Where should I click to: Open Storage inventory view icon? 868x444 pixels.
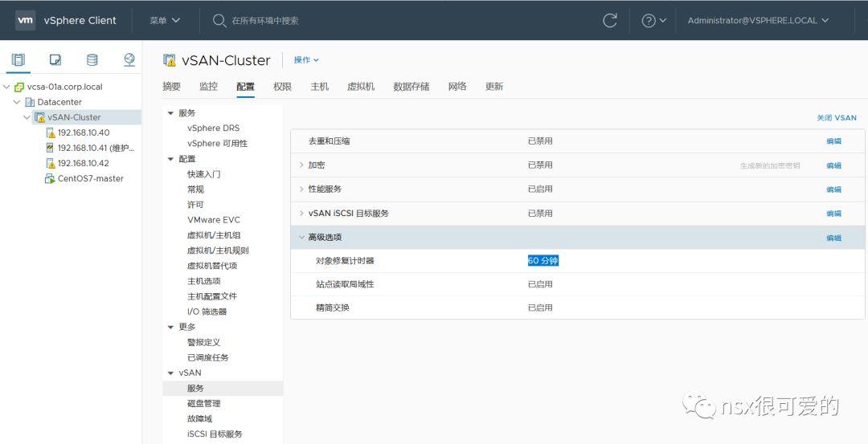point(92,59)
